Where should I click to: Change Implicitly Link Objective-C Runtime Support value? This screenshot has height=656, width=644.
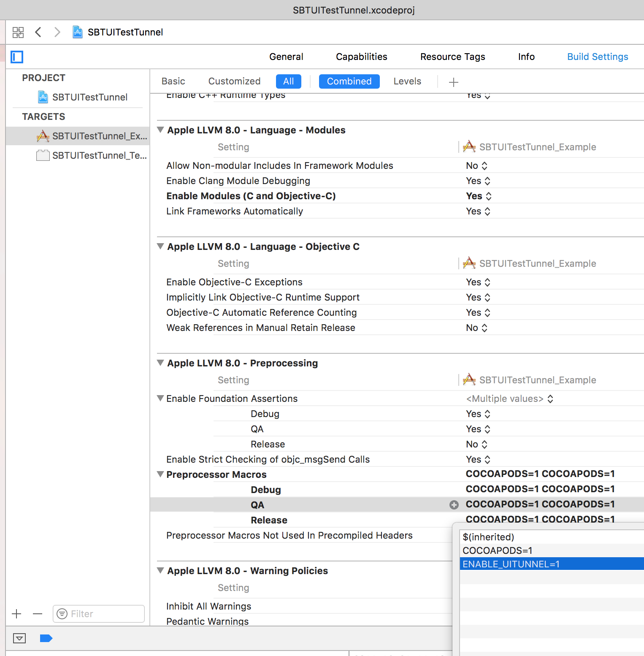tap(478, 297)
